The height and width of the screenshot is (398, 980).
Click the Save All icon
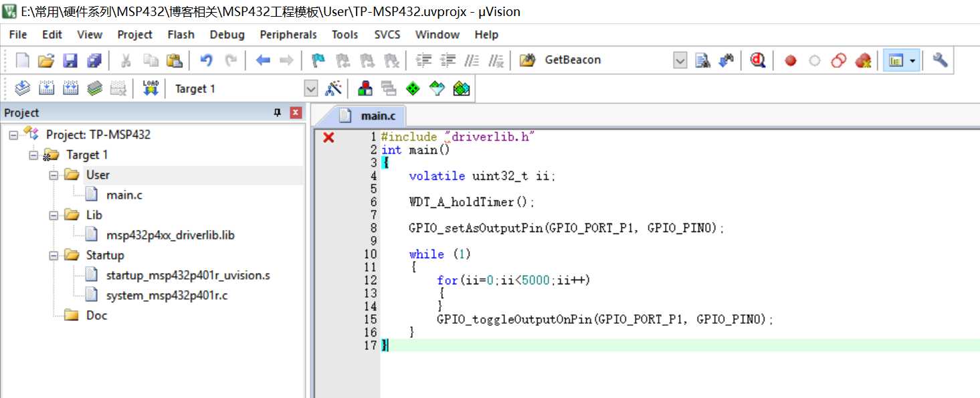(x=94, y=60)
